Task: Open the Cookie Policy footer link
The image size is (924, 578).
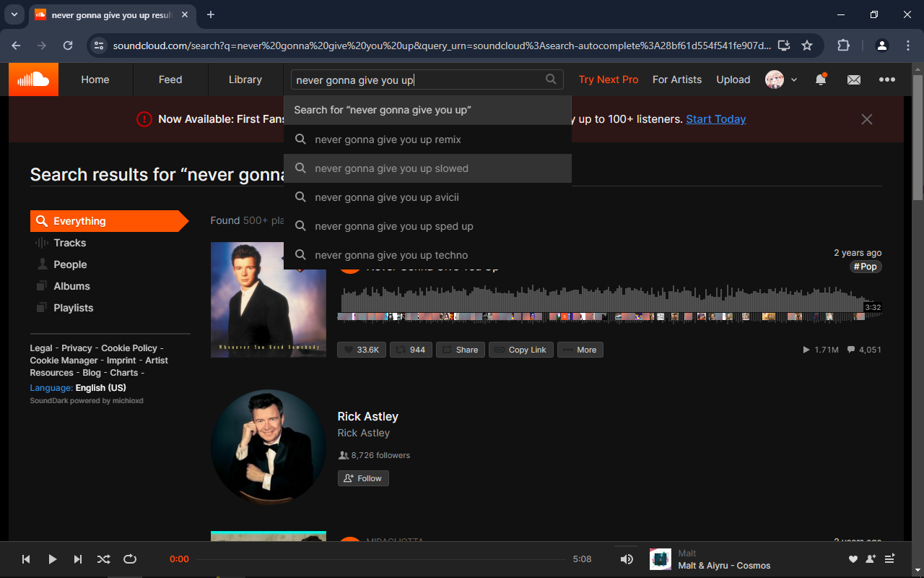Action: [129, 348]
